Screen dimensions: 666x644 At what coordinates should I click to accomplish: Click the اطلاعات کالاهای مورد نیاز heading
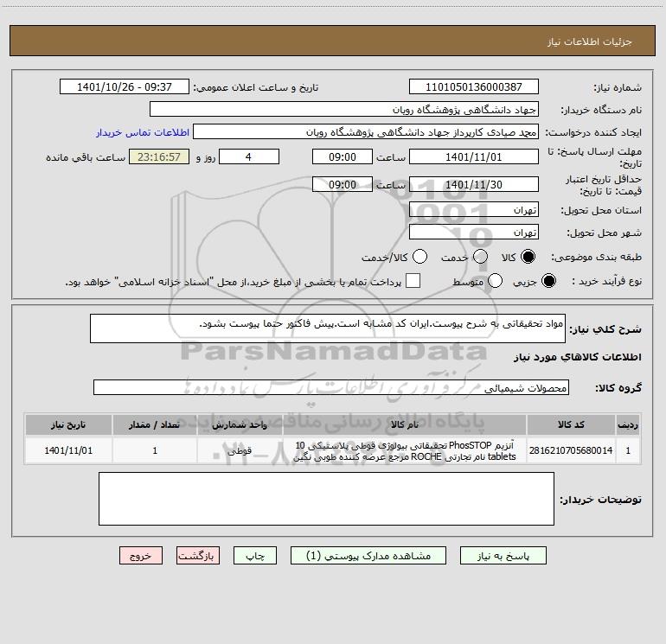[578, 357]
